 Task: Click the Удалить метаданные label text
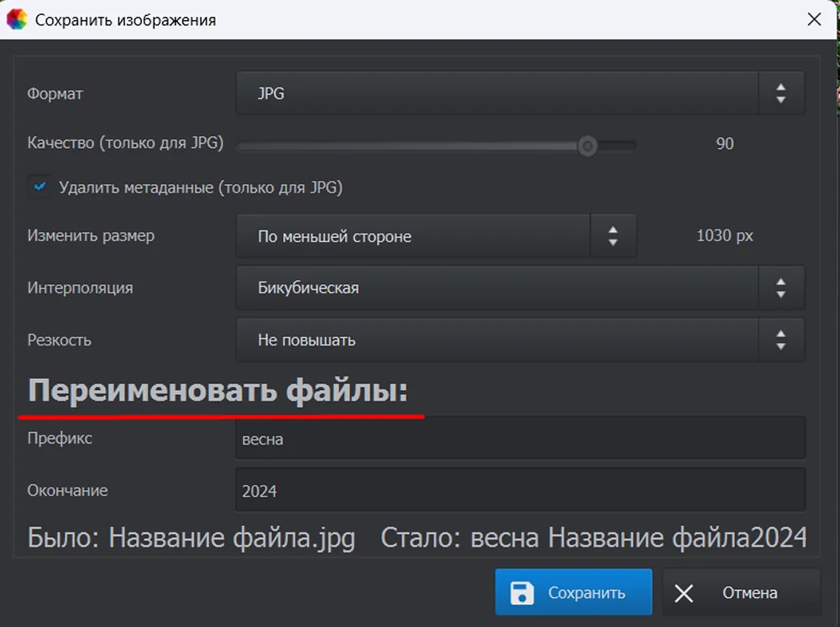point(201,187)
